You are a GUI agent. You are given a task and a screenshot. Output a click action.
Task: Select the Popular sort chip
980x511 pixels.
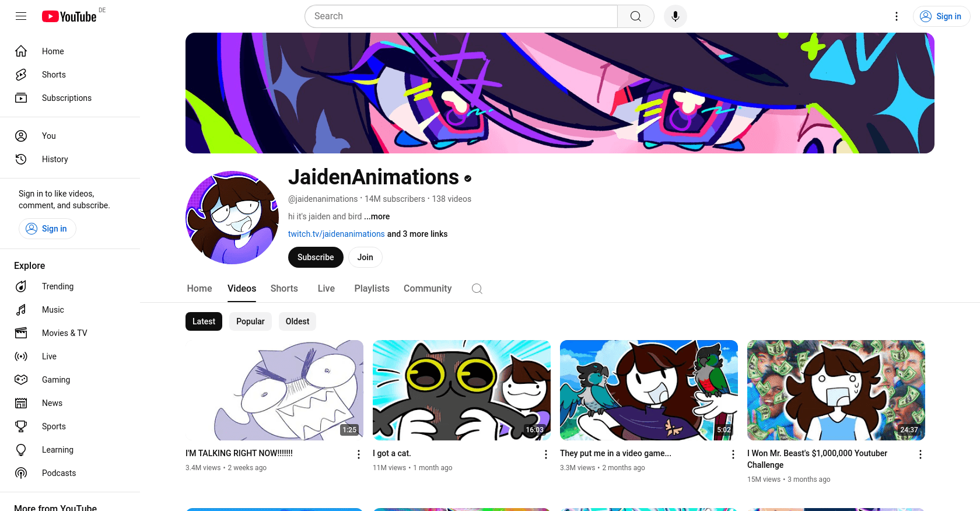250,321
